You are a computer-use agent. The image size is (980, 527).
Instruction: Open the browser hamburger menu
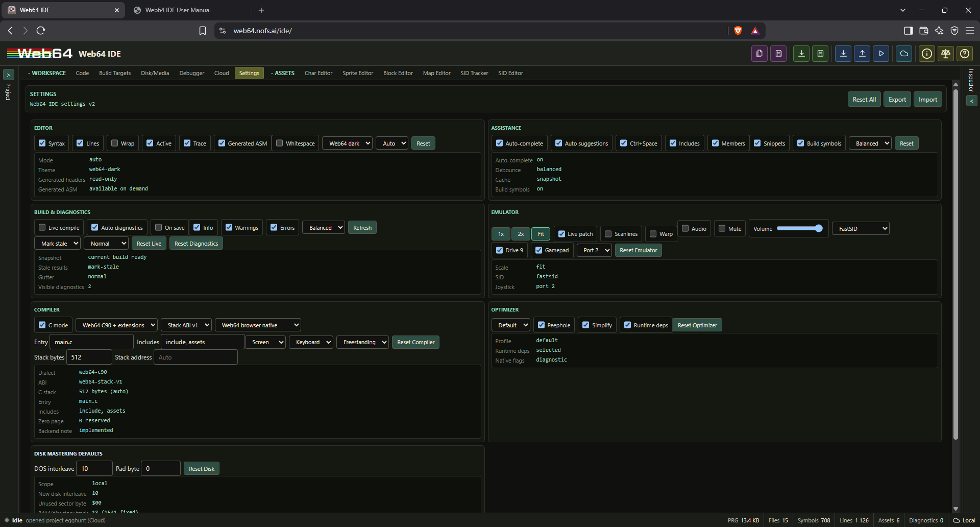pyautogui.click(x=970, y=31)
